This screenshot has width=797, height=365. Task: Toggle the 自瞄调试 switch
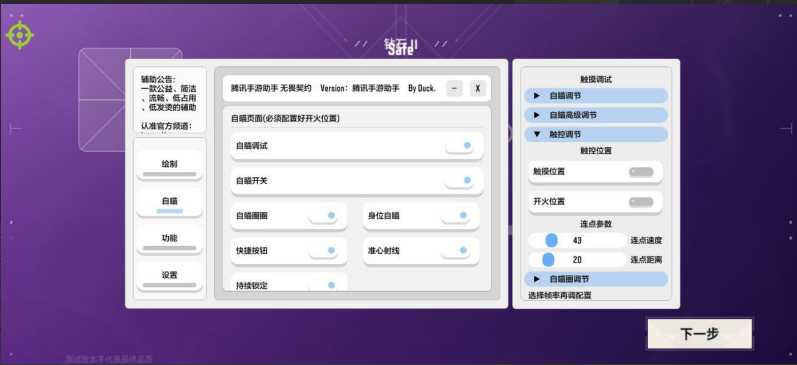459,145
